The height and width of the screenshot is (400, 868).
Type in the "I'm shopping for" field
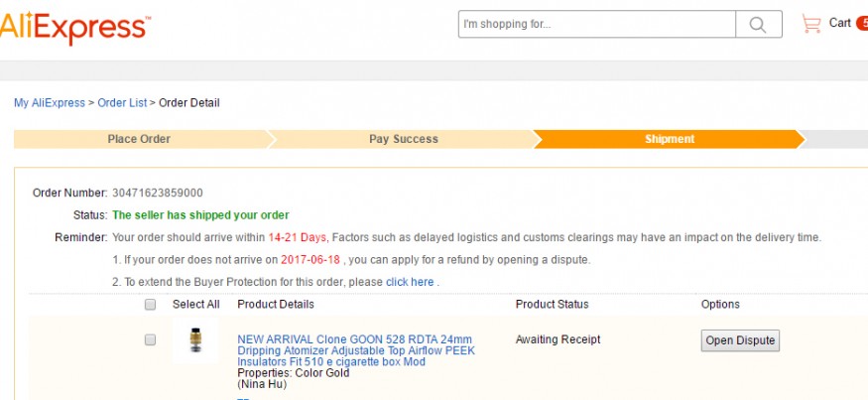(x=596, y=25)
